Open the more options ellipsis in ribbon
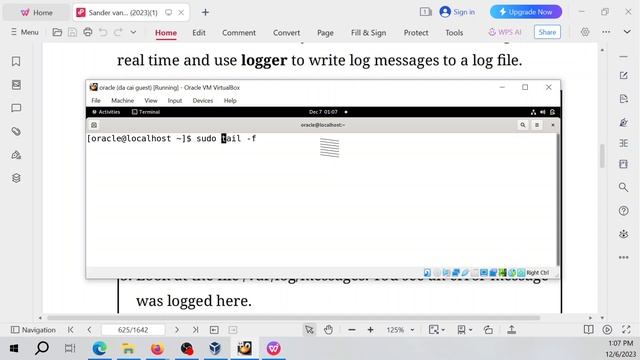This screenshot has width=640, height=360. (x=606, y=32)
